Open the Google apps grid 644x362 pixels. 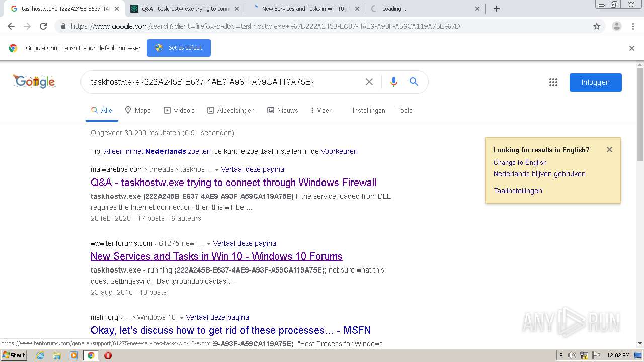pyautogui.click(x=553, y=82)
